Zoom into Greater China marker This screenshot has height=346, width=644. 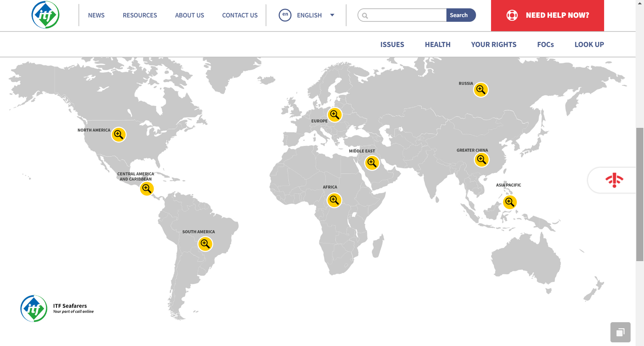pos(481,160)
